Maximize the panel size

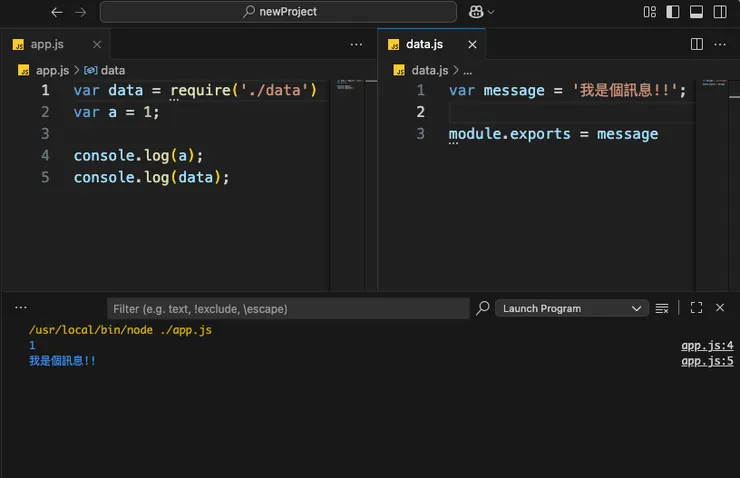696,308
